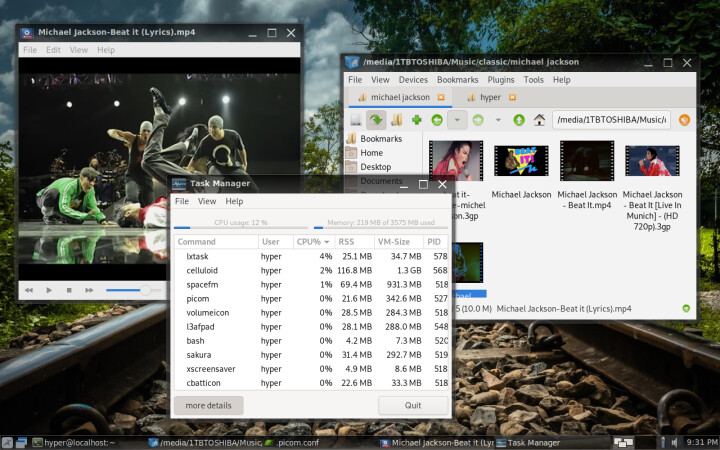The height and width of the screenshot is (450, 720).
Task: Go up one directory with green arrow
Action: click(519, 120)
